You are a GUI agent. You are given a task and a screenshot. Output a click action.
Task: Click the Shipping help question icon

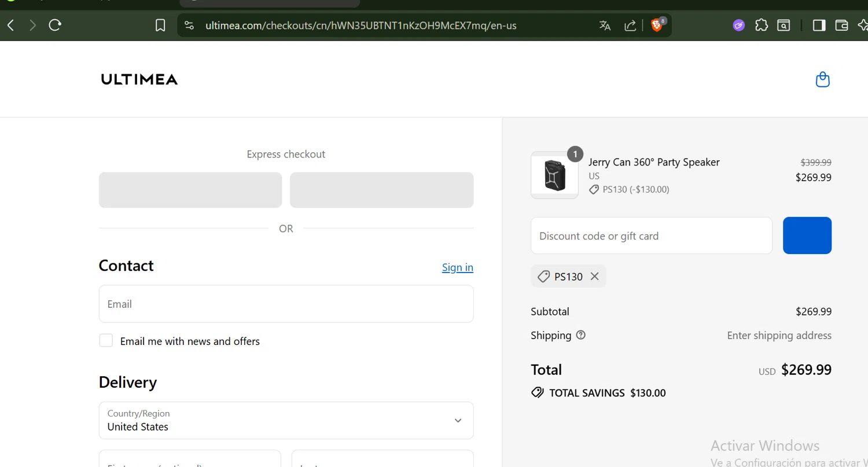pyautogui.click(x=581, y=335)
